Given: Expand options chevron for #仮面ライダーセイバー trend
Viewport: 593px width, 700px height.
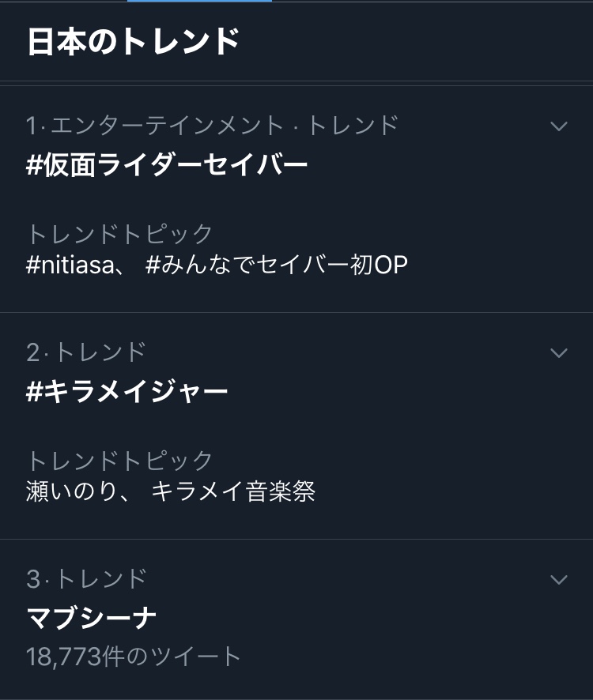Looking at the screenshot, I should (559, 126).
